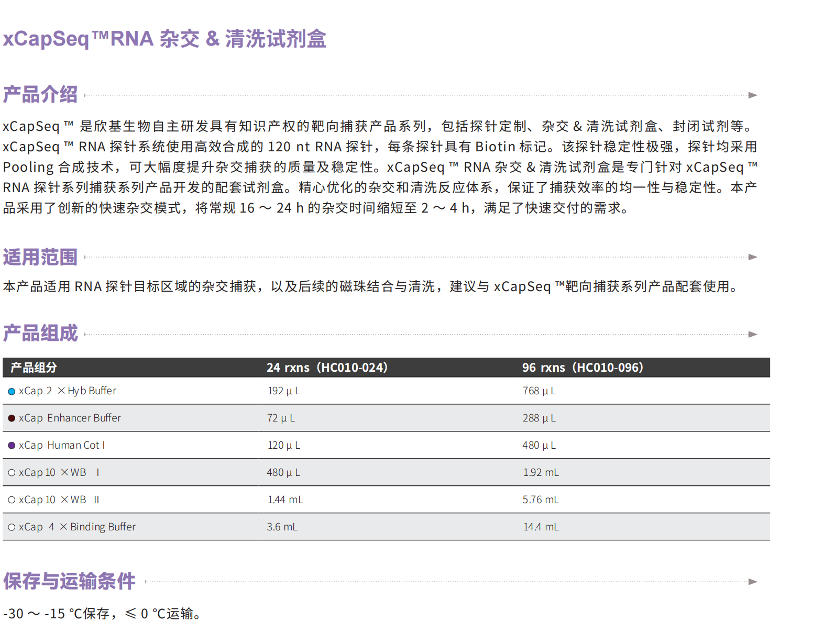Click the xCap 4×Binding Buffer row label
This screenshot has height=644, width=824.
(78, 527)
